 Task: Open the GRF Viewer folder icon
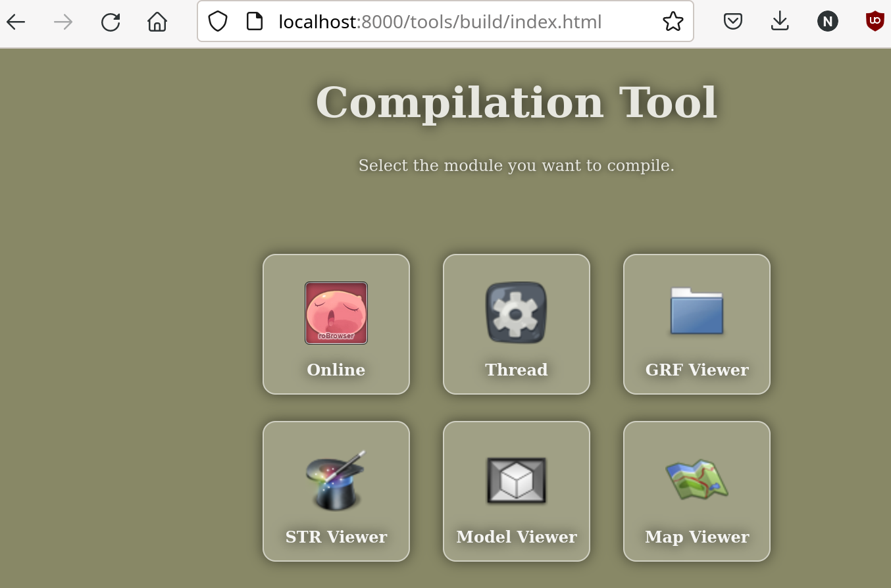[x=696, y=312]
